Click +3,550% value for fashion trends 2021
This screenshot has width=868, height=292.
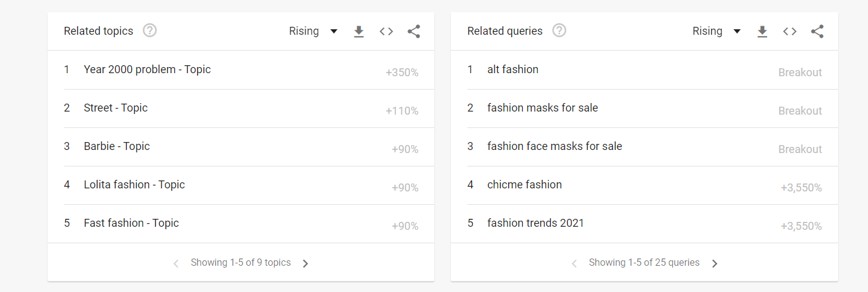tap(802, 226)
